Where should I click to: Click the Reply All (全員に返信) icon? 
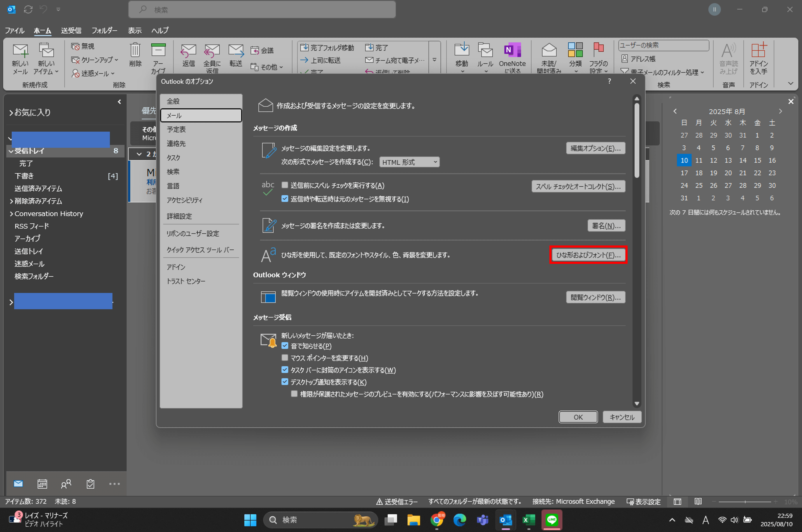[x=212, y=51]
